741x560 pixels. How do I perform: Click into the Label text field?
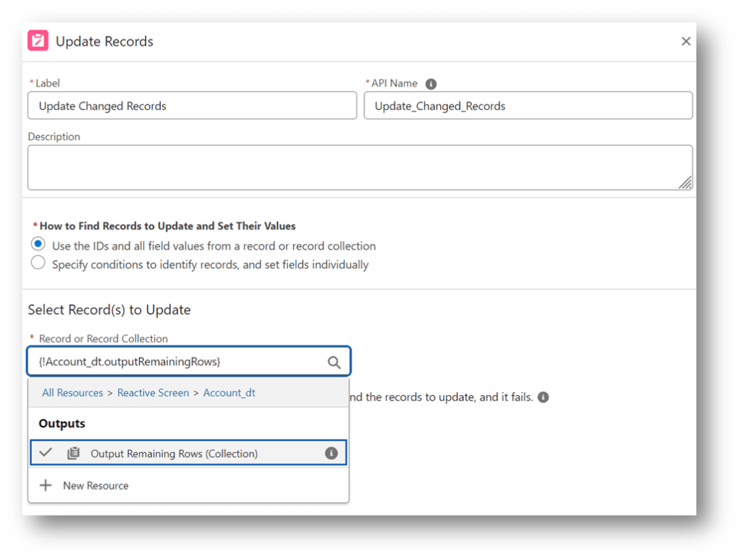192,106
